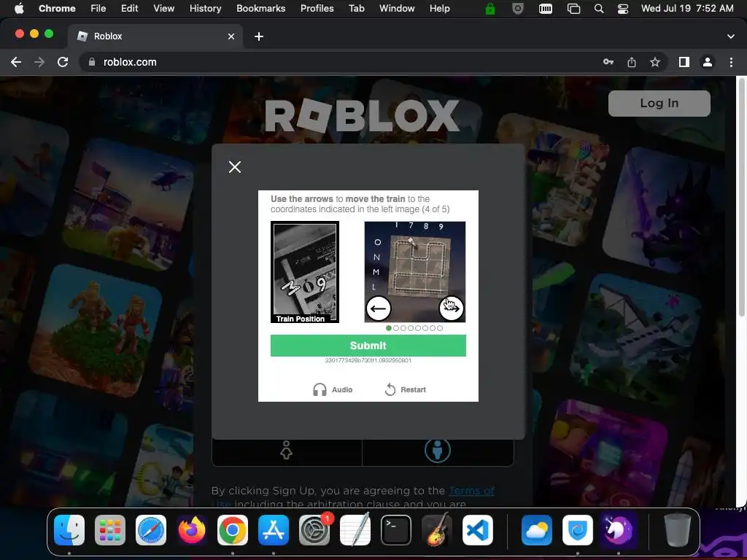This screenshot has height=560, width=747.
Task: Go forward in browser history
Action: [39, 62]
